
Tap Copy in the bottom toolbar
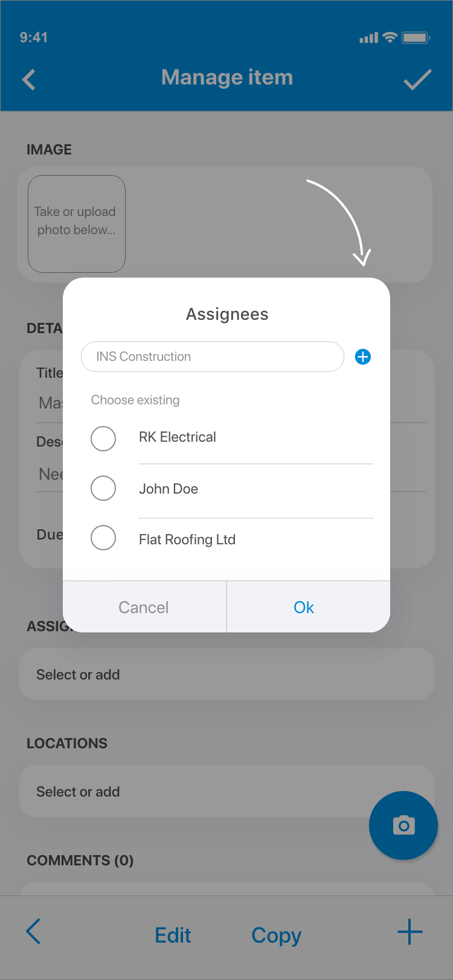(276, 935)
